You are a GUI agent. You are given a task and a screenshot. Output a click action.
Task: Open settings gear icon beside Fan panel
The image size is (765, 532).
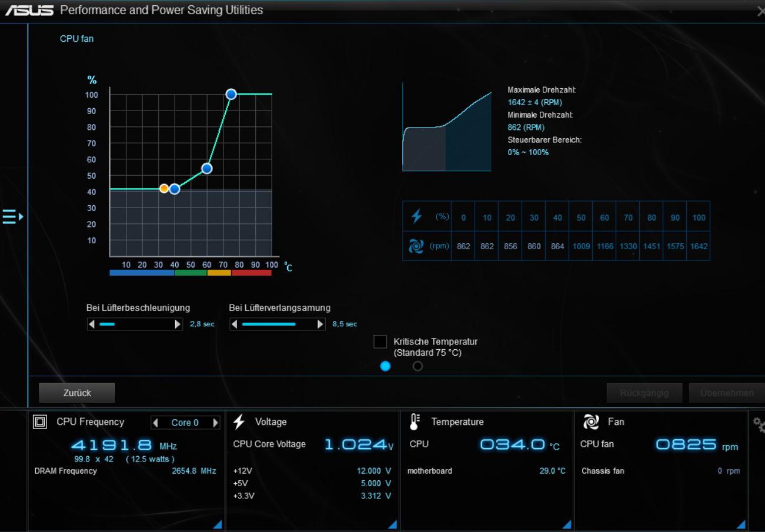[759, 423]
